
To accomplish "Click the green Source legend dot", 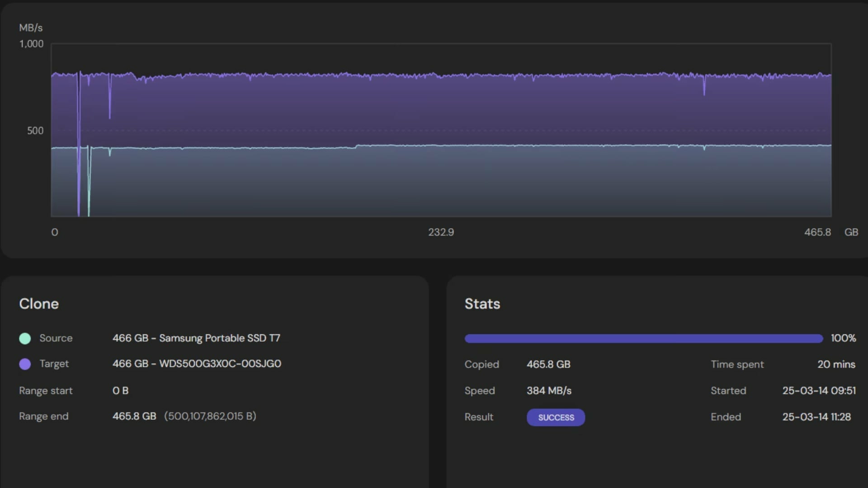I will [x=25, y=338].
